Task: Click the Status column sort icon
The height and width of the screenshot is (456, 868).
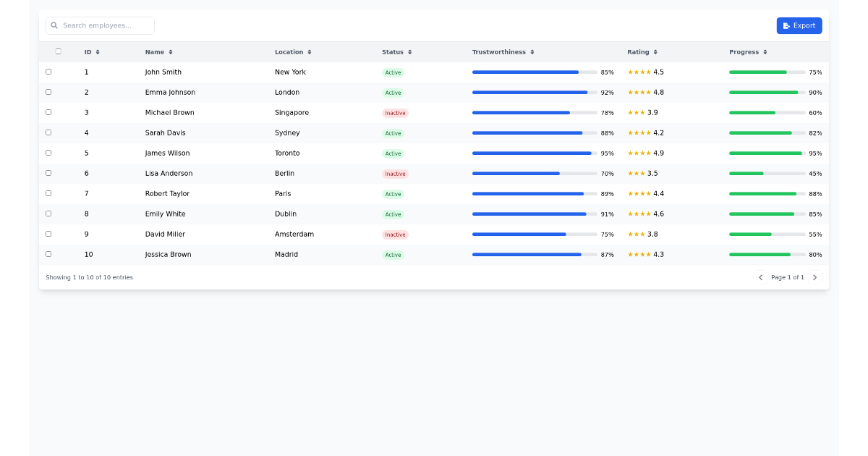Action: point(409,52)
